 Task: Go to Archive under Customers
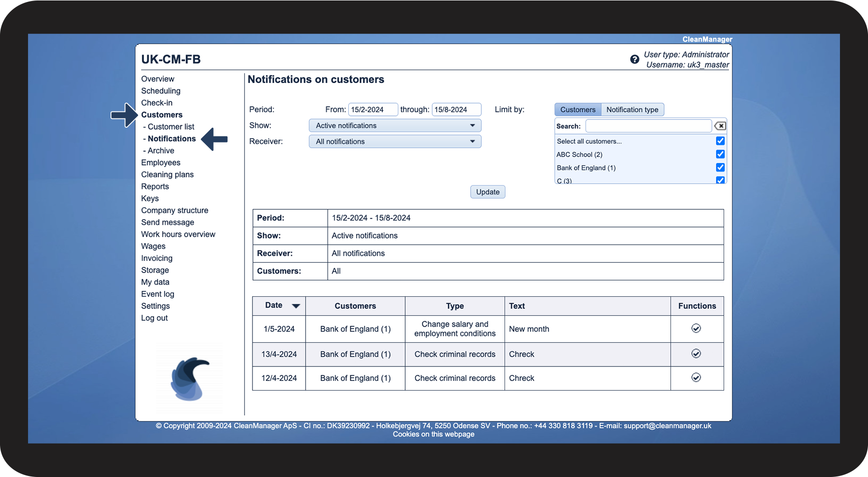[161, 151]
